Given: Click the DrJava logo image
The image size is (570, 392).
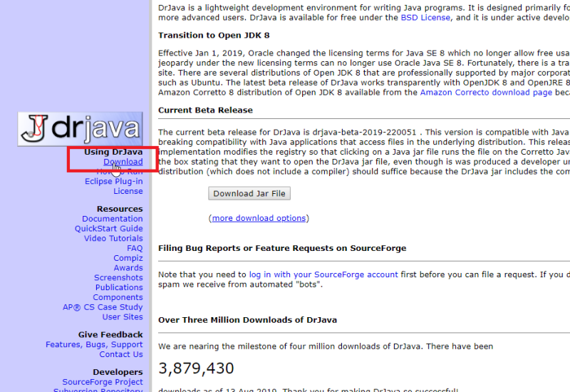Looking at the screenshot, I should click(x=80, y=129).
